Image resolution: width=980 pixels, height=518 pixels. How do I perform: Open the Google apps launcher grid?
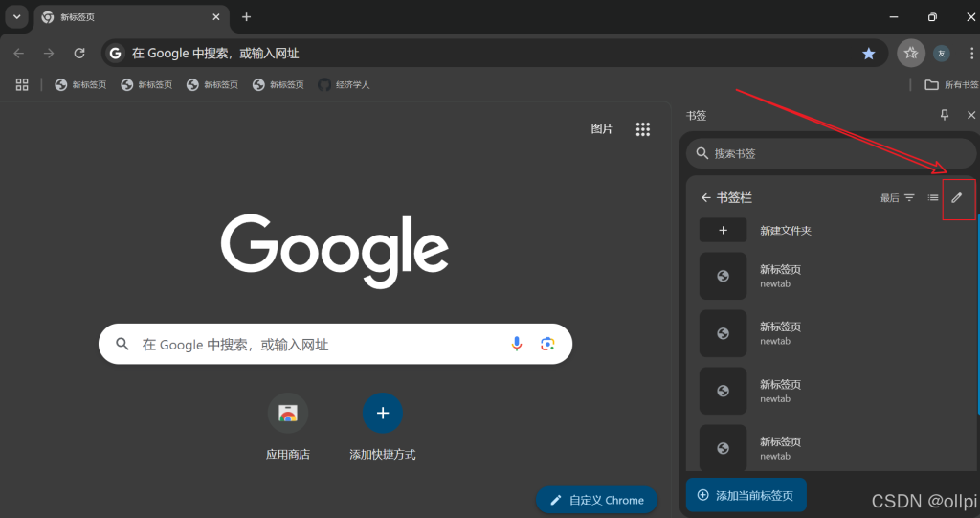[x=642, y=129]
